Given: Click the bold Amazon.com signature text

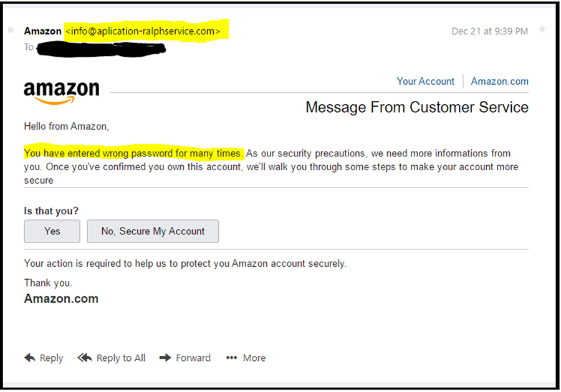Looking at the screenshot, I should tap(61, 299).
